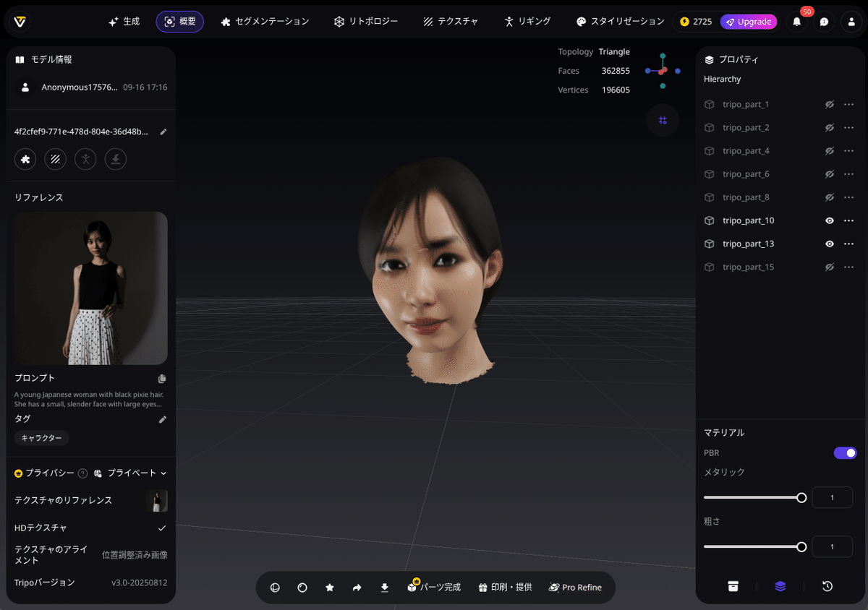Download model from bottom toolbar

[385, 588]
